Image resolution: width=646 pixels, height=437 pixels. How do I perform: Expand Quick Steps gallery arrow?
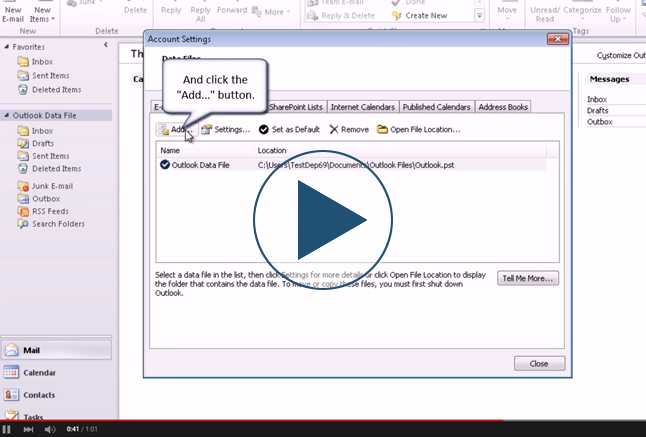480,16
